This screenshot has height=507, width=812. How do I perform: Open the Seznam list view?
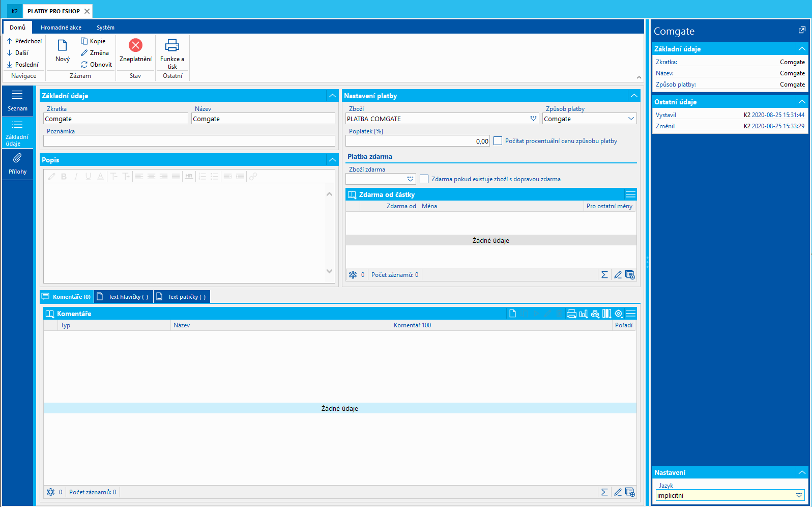17,101
